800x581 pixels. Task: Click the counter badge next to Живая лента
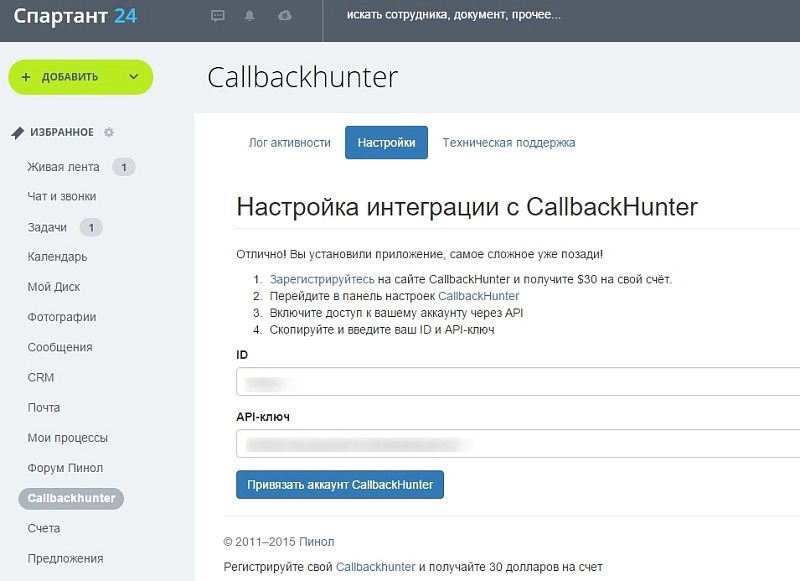point(124,167)
